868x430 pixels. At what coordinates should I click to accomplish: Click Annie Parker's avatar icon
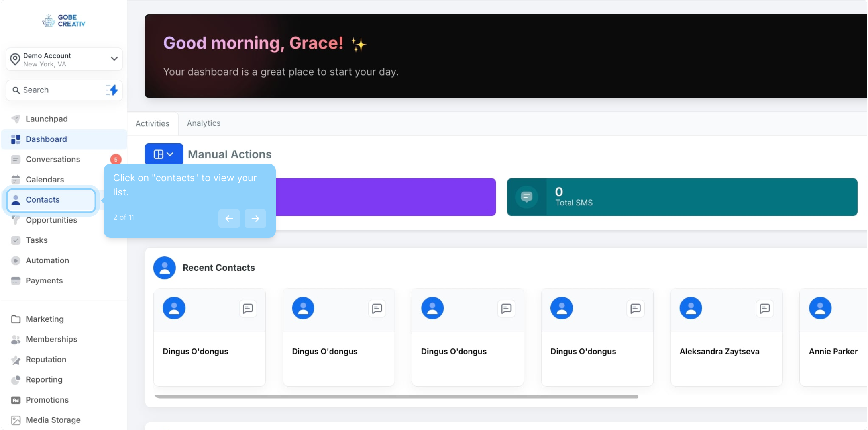click(x=820, y=308)
